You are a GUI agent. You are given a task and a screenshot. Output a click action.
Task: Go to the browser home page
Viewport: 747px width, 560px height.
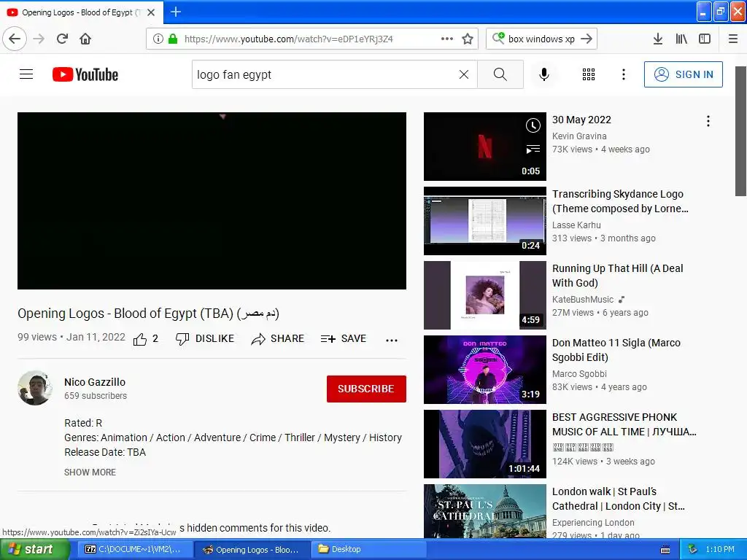pos(85,39)
